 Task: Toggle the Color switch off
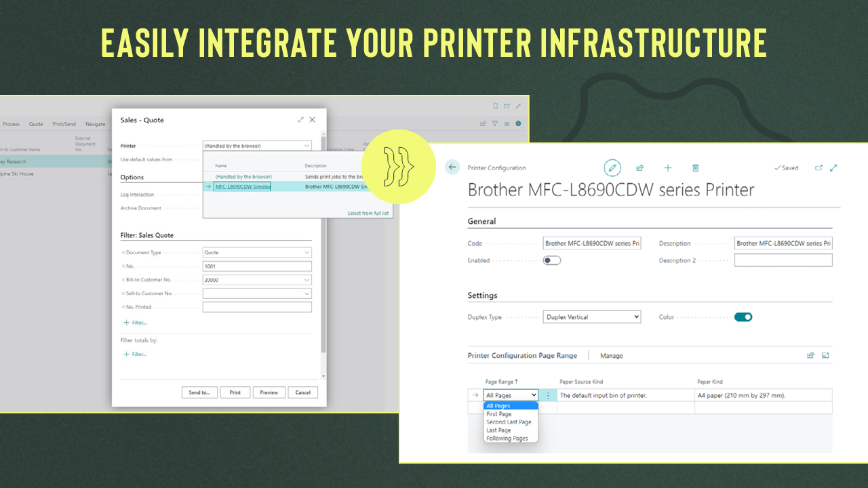(x=743, y=317)
